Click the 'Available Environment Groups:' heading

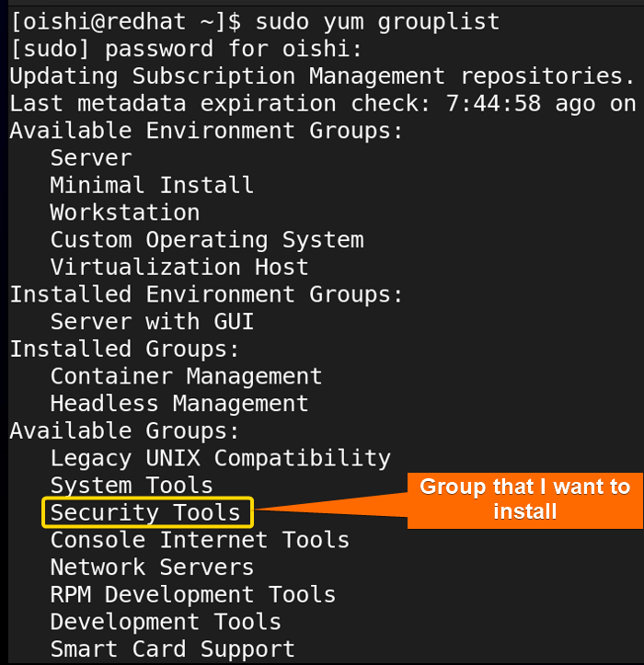pos(206,131)
